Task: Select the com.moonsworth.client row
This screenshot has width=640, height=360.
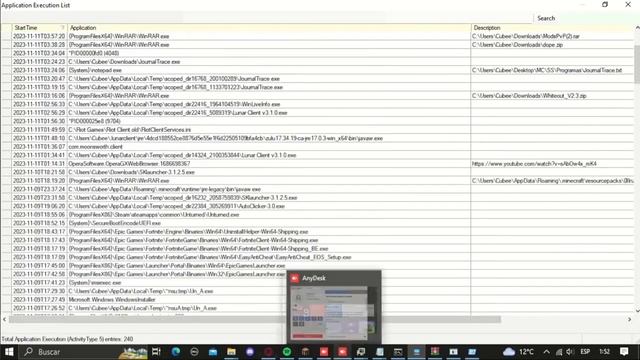Action: (x=318, y=147)
